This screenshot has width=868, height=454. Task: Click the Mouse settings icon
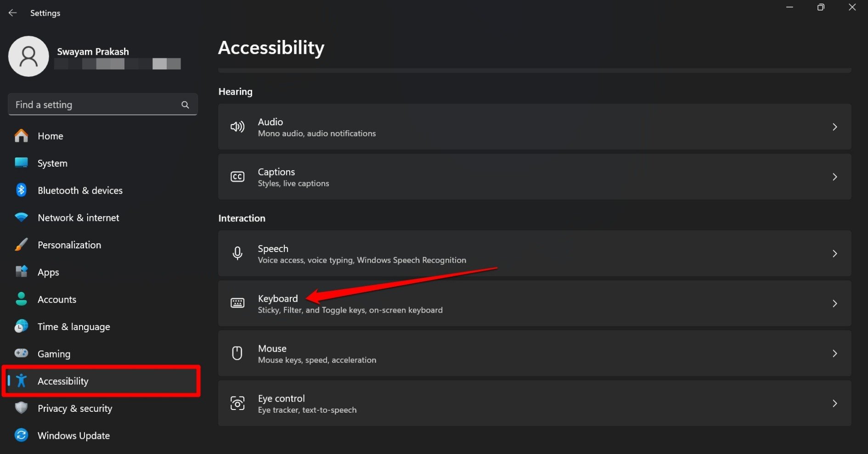pos(237,353)
